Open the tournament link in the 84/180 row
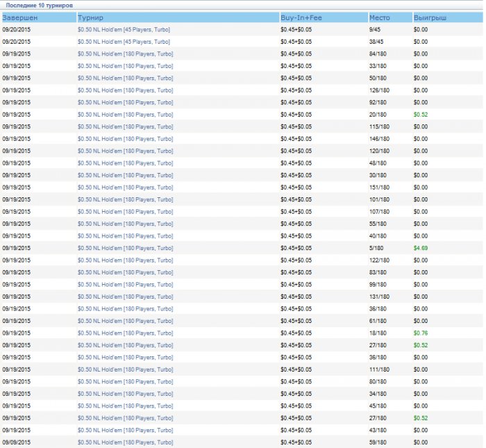486x448 pixels. tap(125, 53)
